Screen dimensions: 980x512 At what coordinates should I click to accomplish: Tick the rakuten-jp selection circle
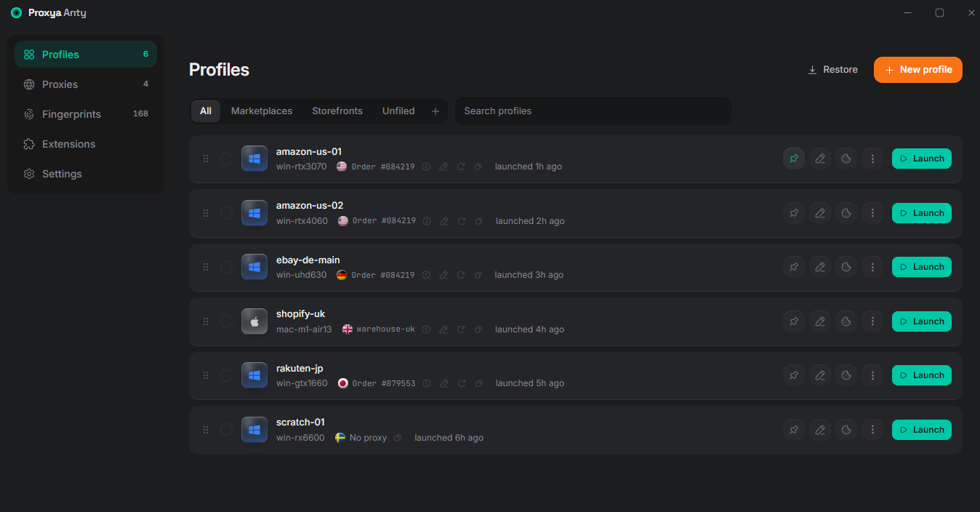pyautogui.click(x=226, y=375)
